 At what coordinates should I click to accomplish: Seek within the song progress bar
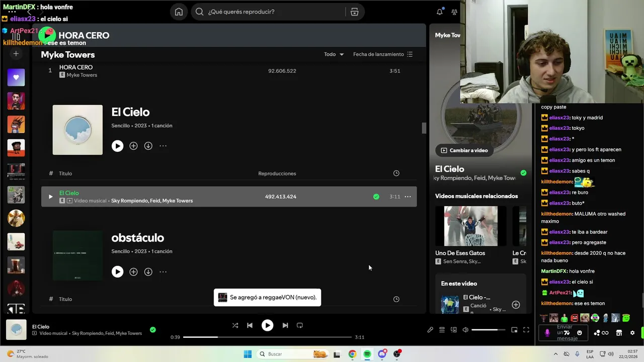click(x=267, y=337)
